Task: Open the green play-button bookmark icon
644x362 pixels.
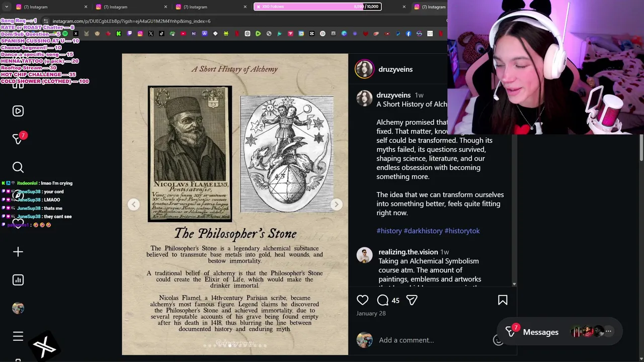Action: pyautogui.click(x=258, y=34)
